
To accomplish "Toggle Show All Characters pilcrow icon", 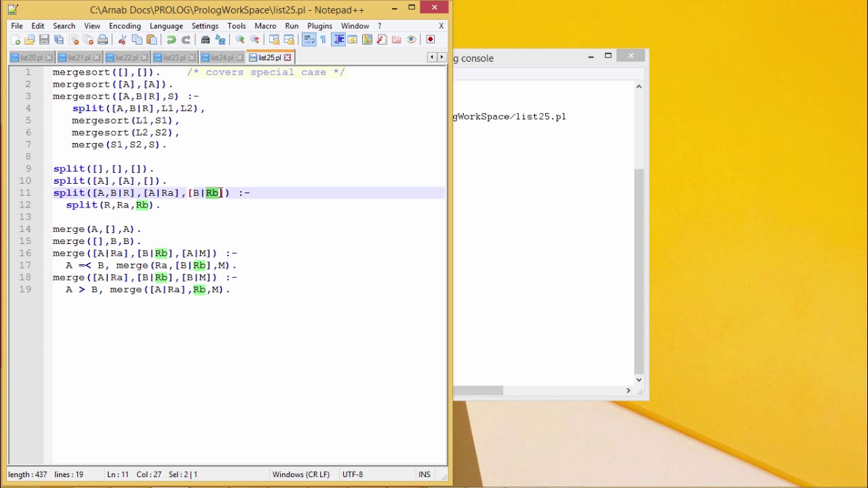I will pos(323,40).
